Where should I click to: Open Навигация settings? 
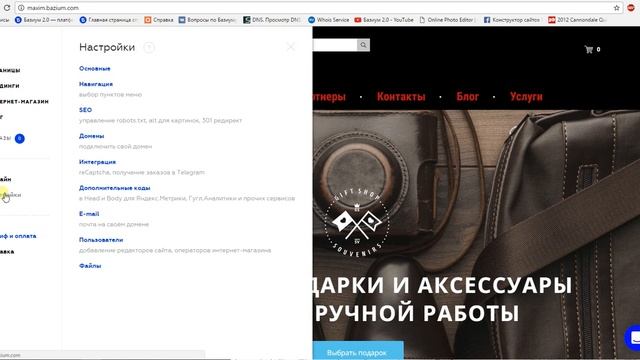click(96, 84)
